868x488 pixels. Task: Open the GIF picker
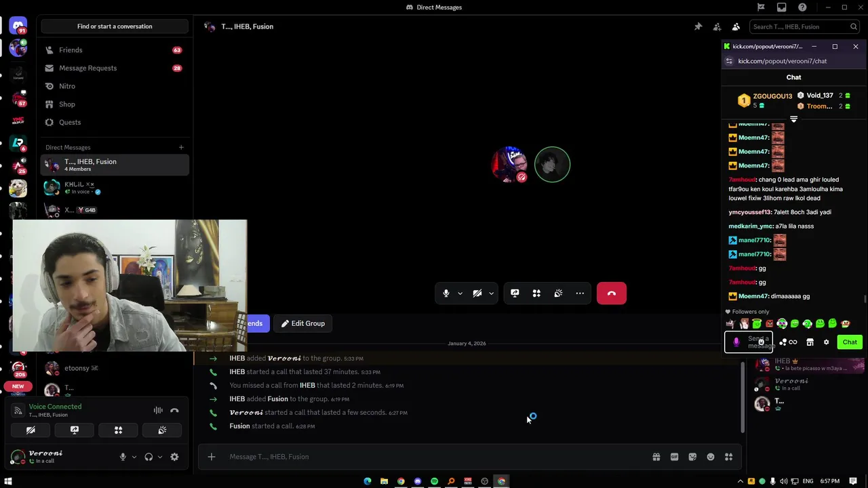(674, 457)
